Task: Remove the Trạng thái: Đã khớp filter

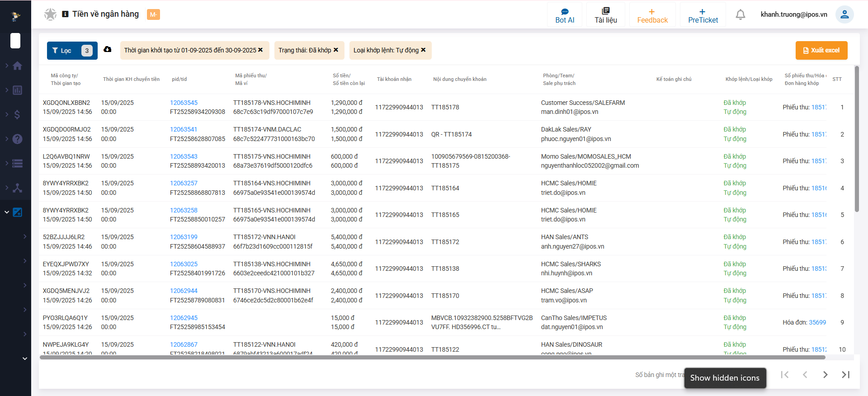Action: coord(336,50)
